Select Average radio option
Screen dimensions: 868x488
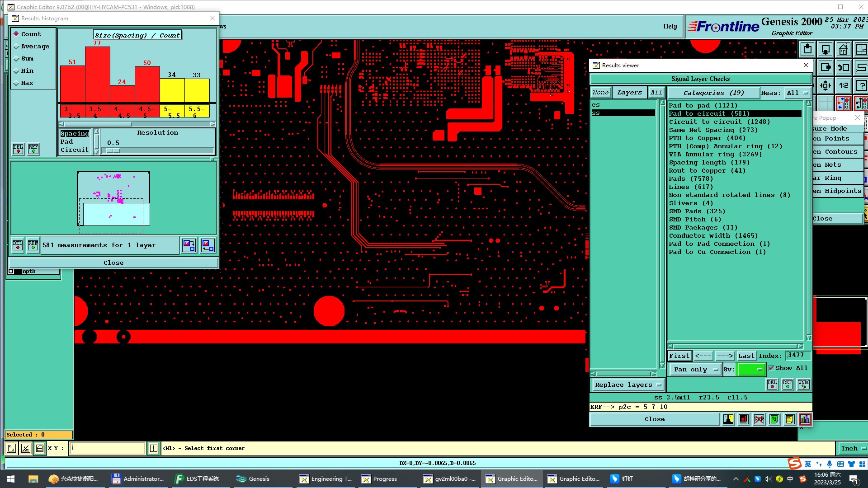pyautogui.click(x=31, y=46)
